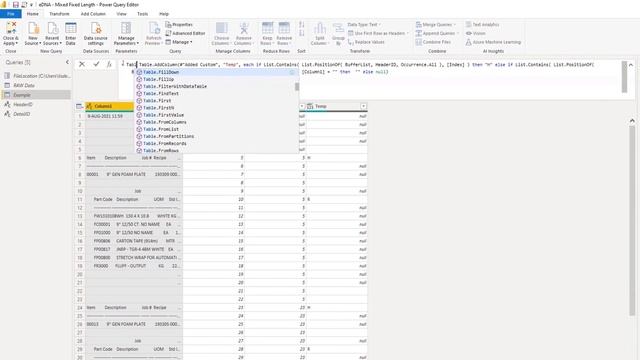Click the Temp column header

click(x=336, y=106)
